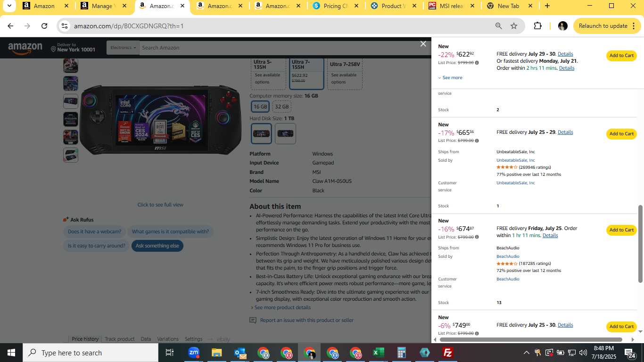This screenshot has height=362, width=644.
Task: Select the 16 GB memory option
Action: 260,107
